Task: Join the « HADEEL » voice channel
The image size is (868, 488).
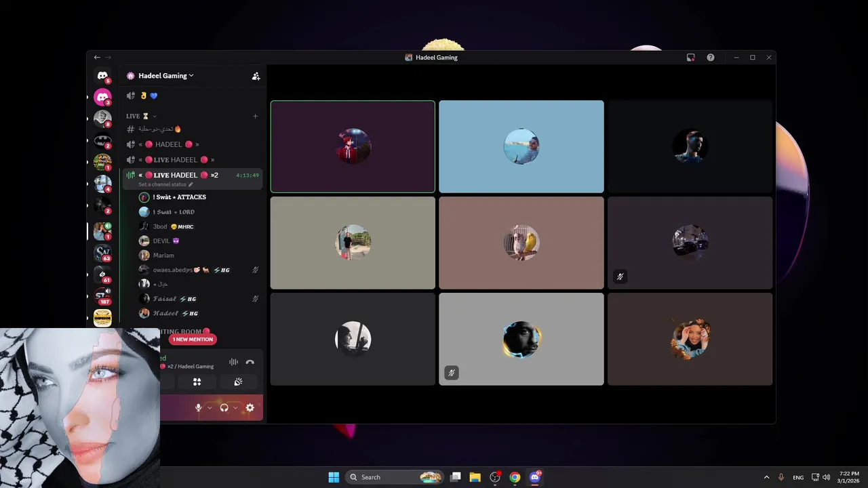Action: click(x=191, y=144)
